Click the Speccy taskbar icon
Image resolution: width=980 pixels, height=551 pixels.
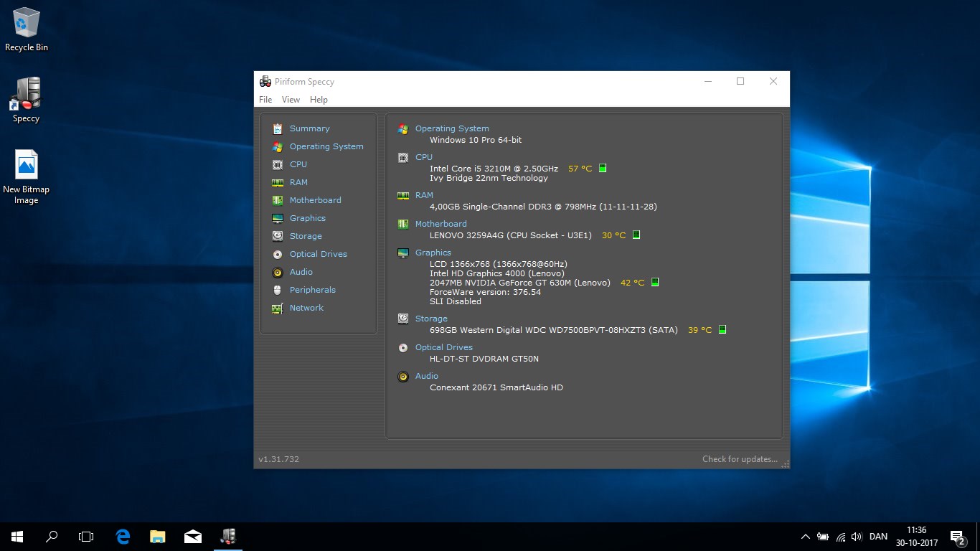coord(228,536)
